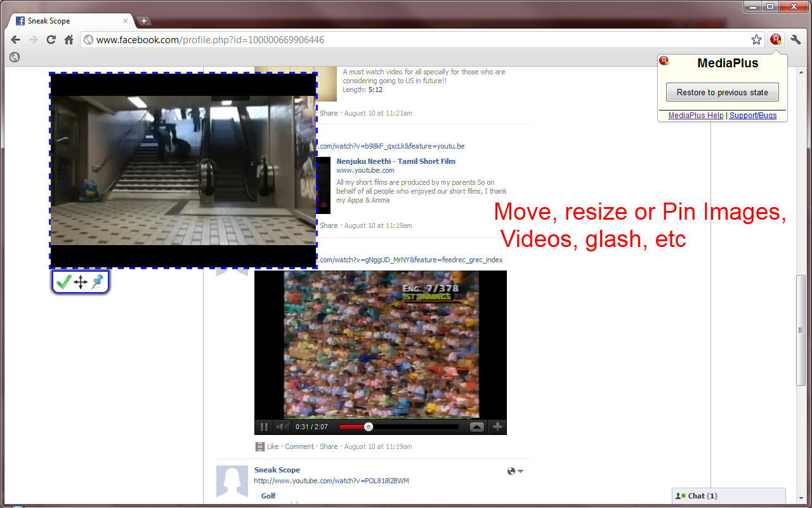
Task: Open the MediaPlus extension icon in toolbar
Action: (776, 39)
